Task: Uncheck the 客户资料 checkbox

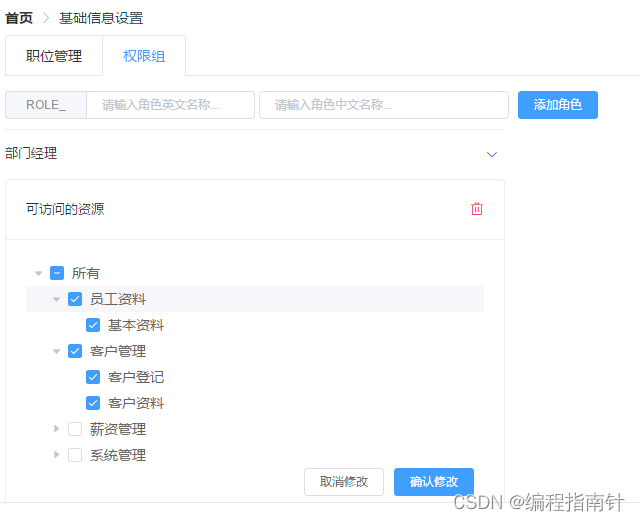Action: point(93,403)
